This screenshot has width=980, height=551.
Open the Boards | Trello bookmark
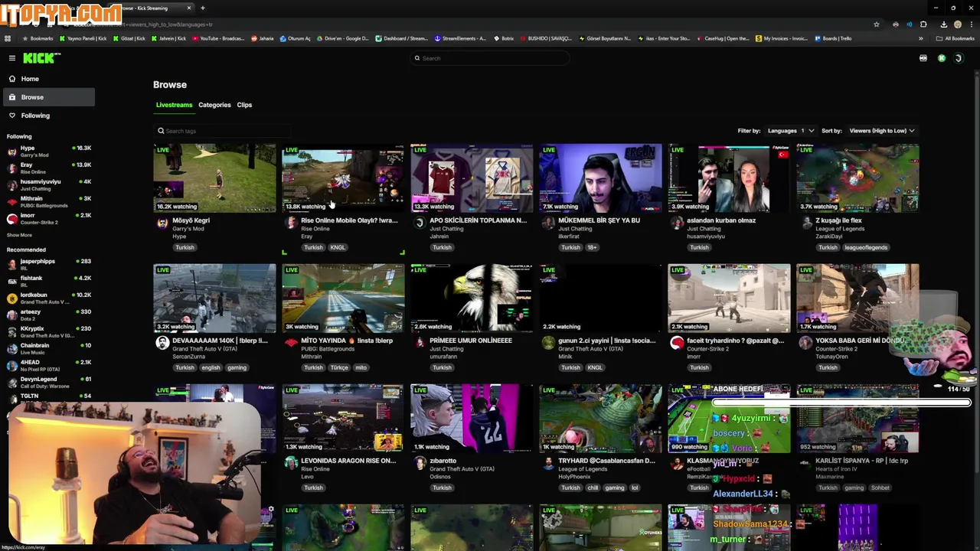click(833, 38)
